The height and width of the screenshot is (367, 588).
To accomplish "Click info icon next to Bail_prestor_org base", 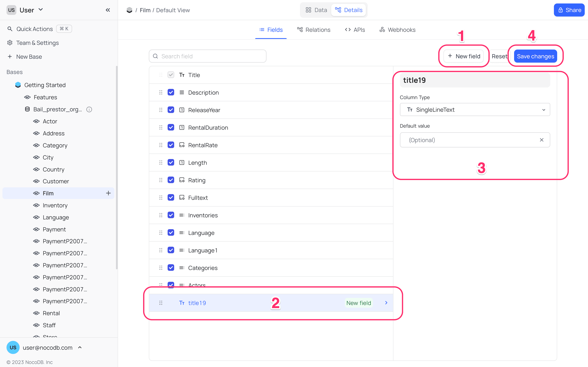I will (x=89, y=109).
